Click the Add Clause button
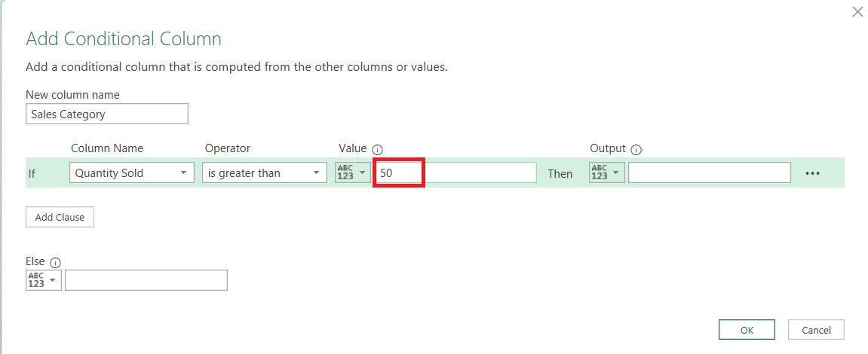This screenshot has width=868, height=354. pos(60,217)
